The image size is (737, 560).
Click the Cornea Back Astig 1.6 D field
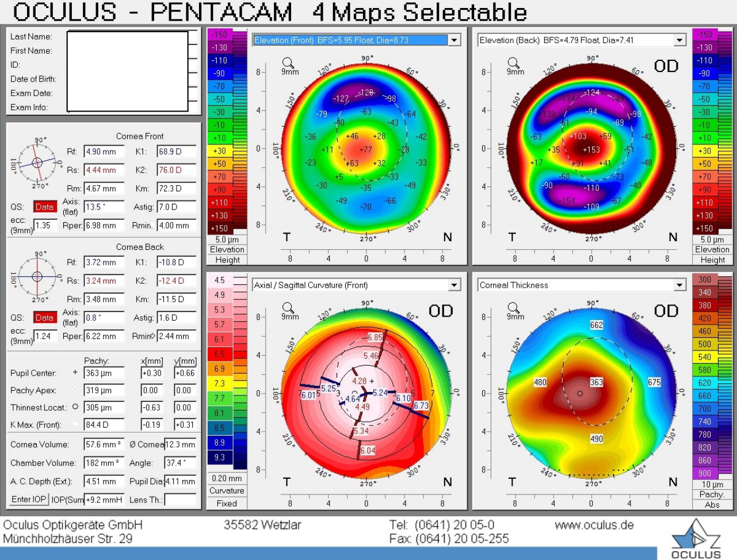click(x=177, y=318)
